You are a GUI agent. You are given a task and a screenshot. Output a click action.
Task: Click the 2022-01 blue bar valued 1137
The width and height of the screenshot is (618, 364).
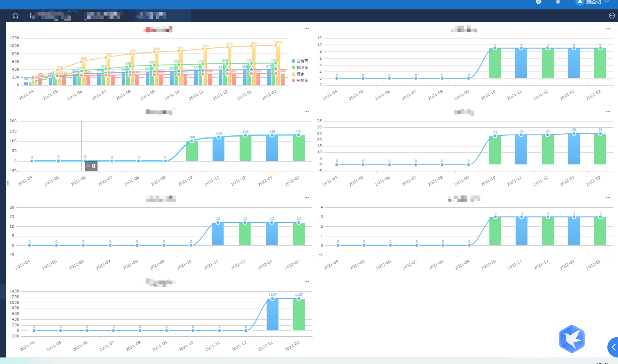(272, 315)
